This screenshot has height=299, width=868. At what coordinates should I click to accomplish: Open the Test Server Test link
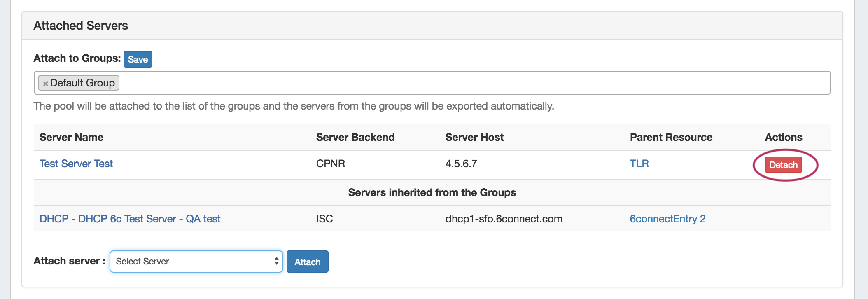pos(76,164)
